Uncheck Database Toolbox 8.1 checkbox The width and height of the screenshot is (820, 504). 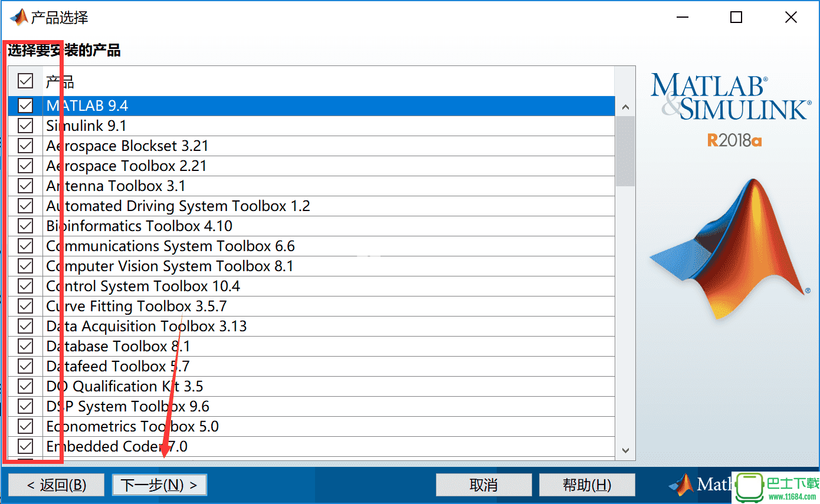25,346
